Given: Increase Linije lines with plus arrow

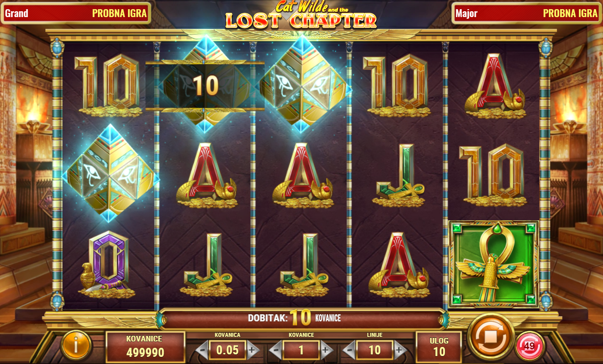Looking at the screenshot, I should (x=400, y=350).
